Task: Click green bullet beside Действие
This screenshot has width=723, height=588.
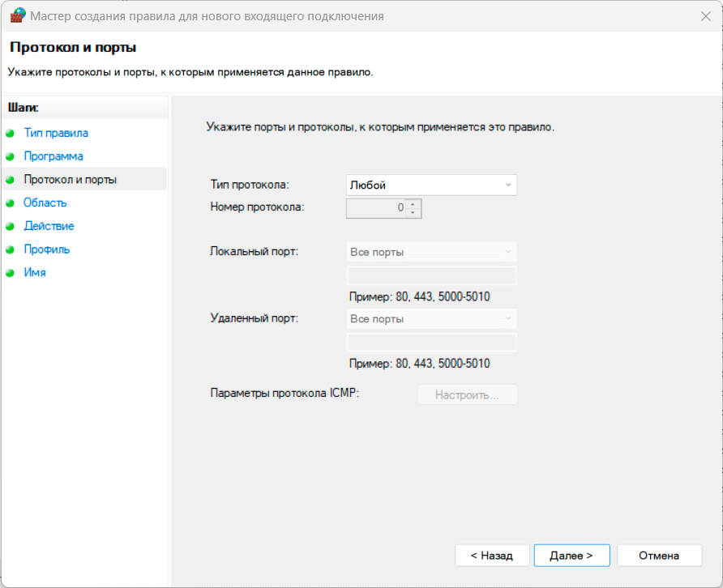Action: click(x=10, y=227)
